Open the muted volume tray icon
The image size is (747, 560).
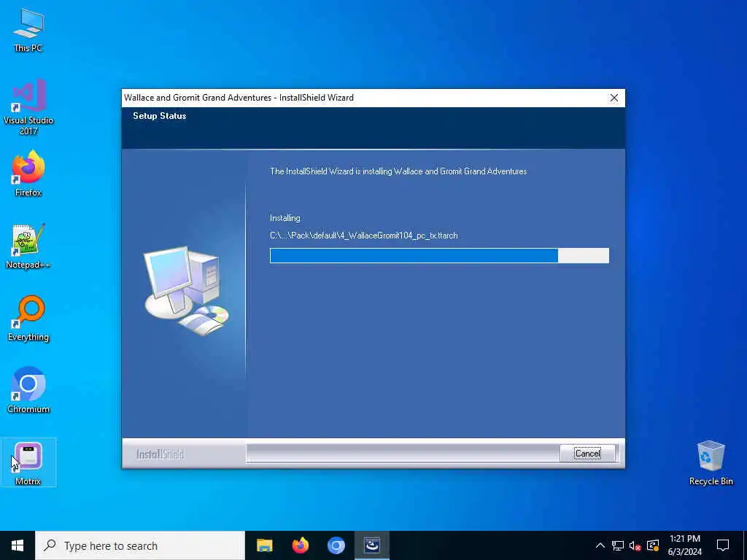click(635, 545)
